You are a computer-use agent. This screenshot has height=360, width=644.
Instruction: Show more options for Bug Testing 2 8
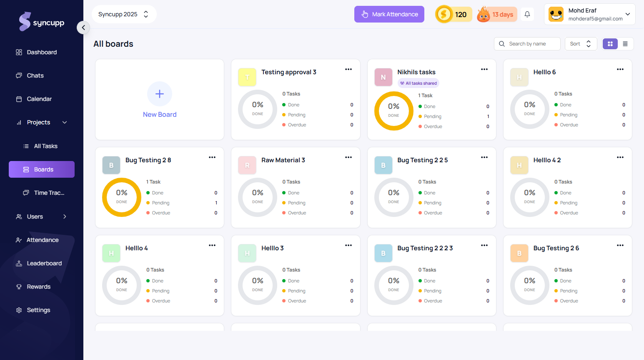(212, 157)
